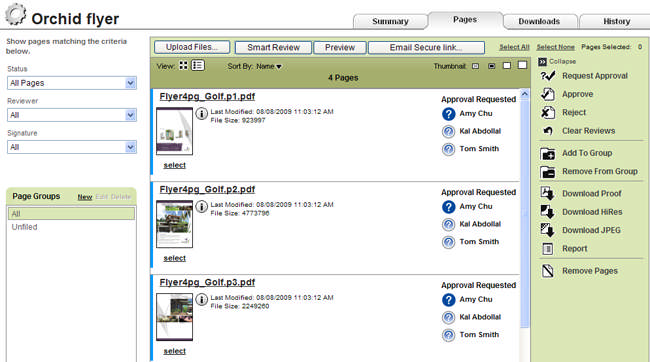Open the Downloads tab

click(539, 21)
